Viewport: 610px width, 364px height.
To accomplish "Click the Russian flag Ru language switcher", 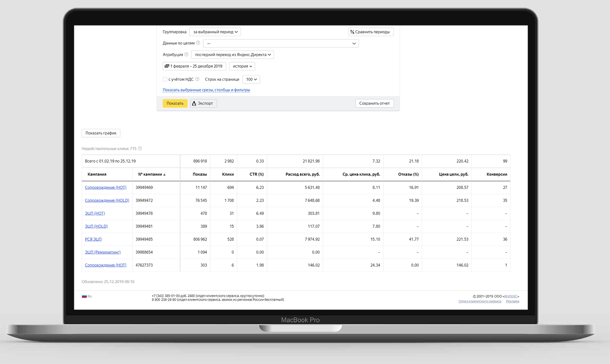I will (87, 296).
